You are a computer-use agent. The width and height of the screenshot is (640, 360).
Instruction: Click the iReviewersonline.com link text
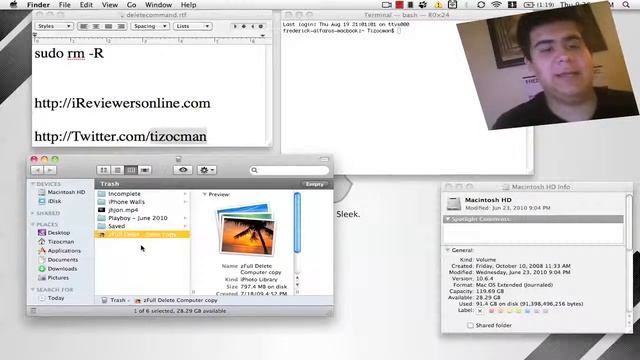[122, 103]
